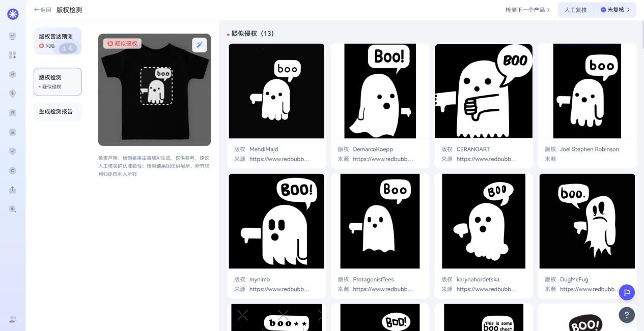This screenshot has height=331, width=644.
Task: Open the bottom-row 'boo**' thumbnail
Action: [x=276, y=317]
